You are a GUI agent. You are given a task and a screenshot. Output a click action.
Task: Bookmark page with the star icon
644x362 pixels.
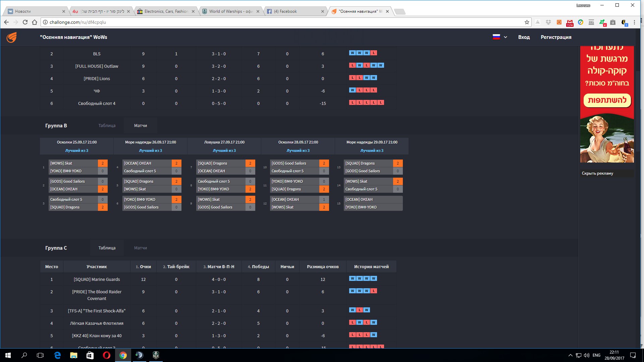click(x=527, y=22)
